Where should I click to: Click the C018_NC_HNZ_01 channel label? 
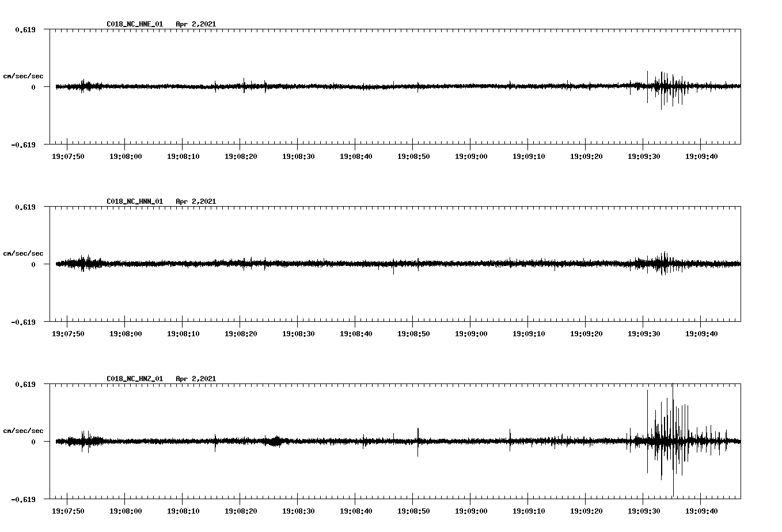click(x=134, y=378)
